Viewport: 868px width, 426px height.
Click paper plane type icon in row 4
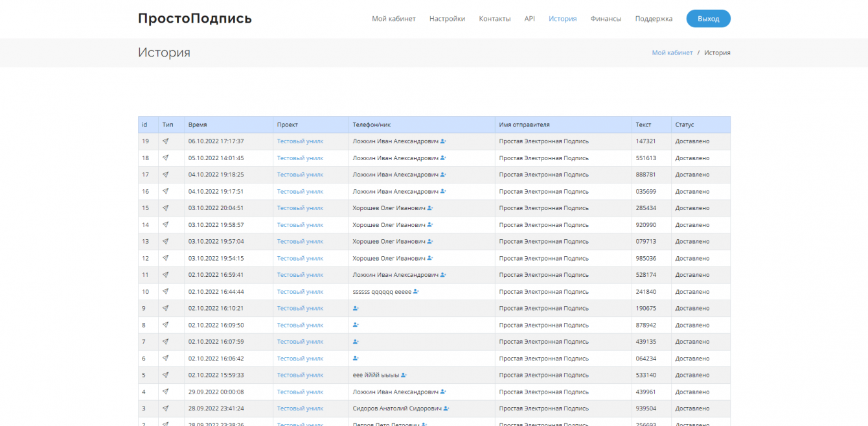165,392
